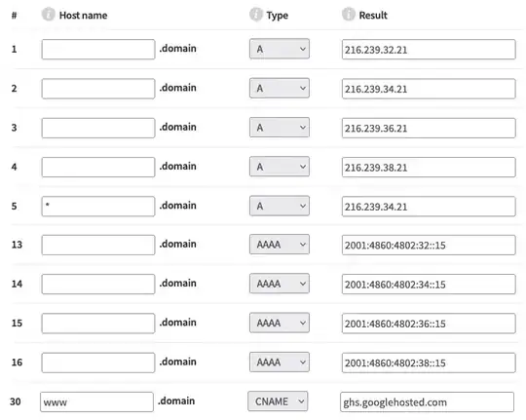The height and width of the screenshot is (420, 526).
Task: Click the host name field containing www
Action: click(96, 401)
